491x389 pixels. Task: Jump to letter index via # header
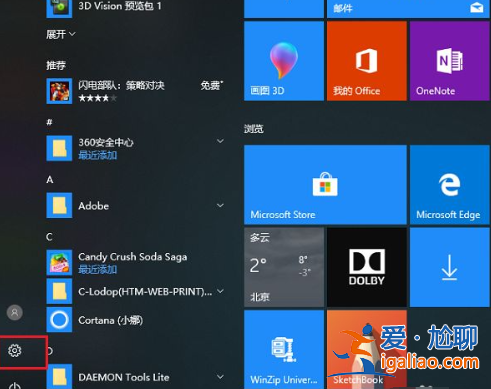click(49, 122)
